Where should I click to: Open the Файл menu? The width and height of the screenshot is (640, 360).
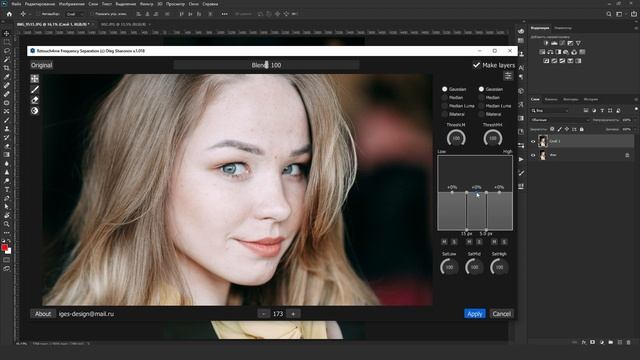click(x=16, y=4)
